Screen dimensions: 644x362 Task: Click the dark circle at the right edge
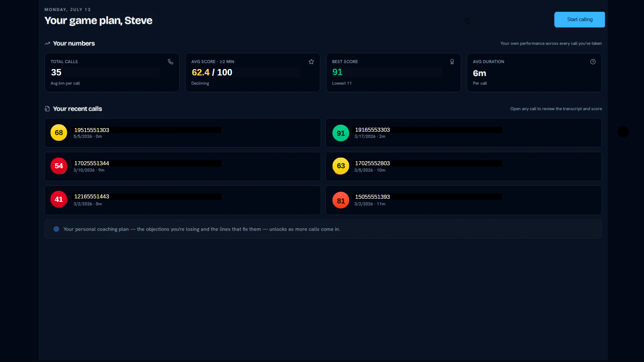pos(623,131)
